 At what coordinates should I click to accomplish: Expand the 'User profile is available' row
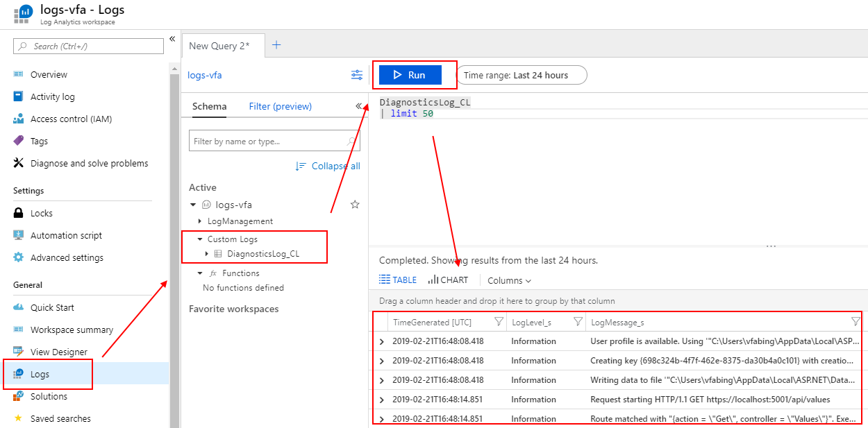381,341
